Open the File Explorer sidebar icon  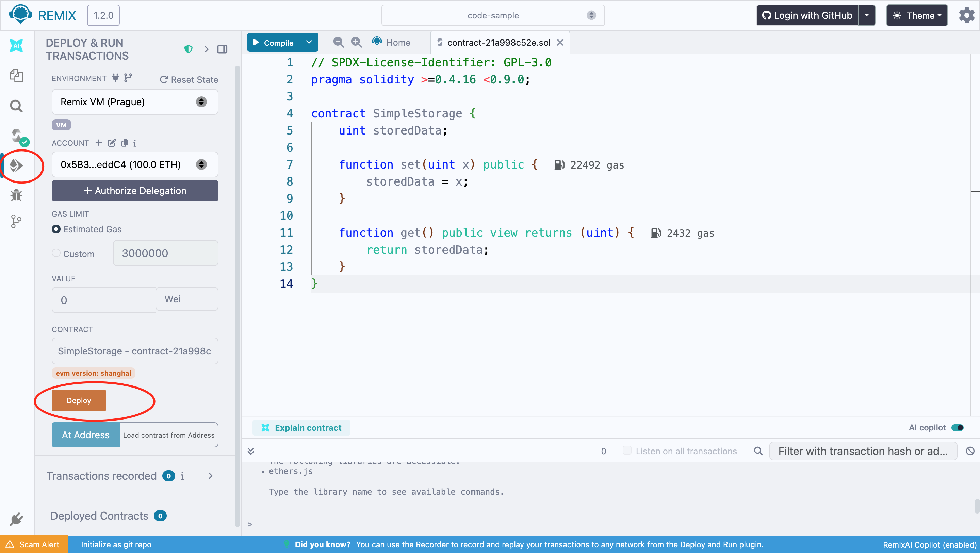click(16, 75)
